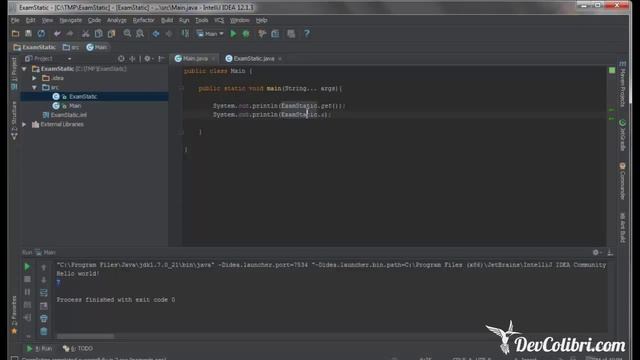Click the Save All toolbar icon
Image resolution: width=640 pixels, height=360 pixels.
coord(28,34)
